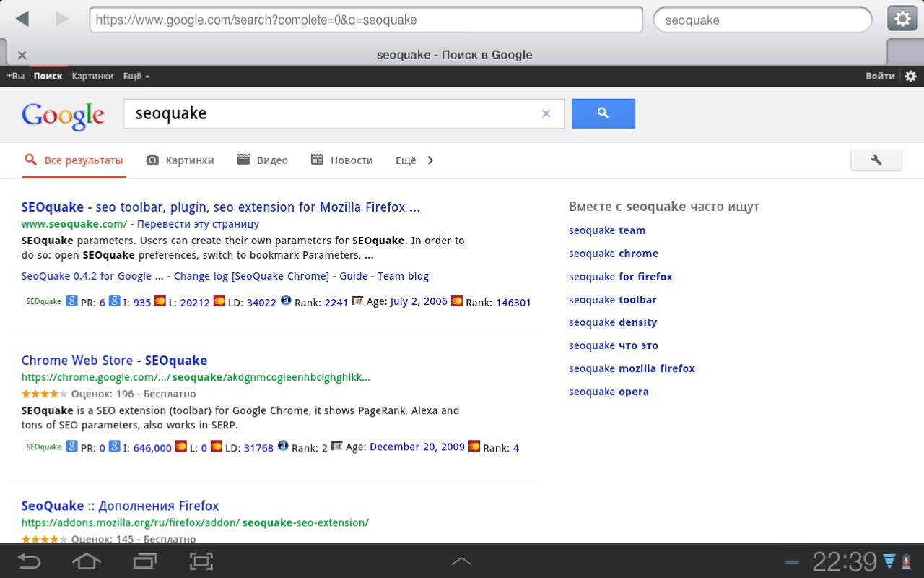Image resolution: width=924 pixels, height=578 pixels.
Task: Expand 'Ещё' search types with the chevron
Action: [415, 160]
